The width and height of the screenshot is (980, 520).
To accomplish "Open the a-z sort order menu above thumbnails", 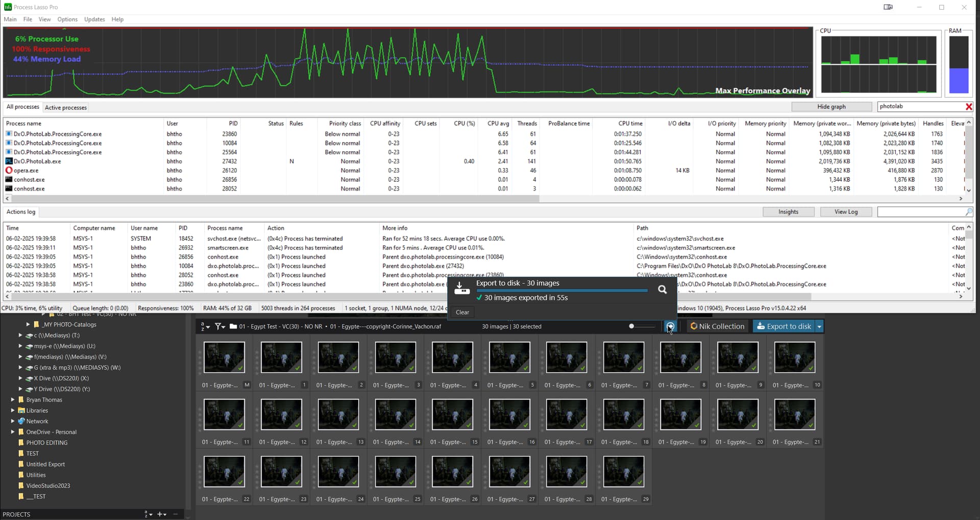I will coord(205,326).
